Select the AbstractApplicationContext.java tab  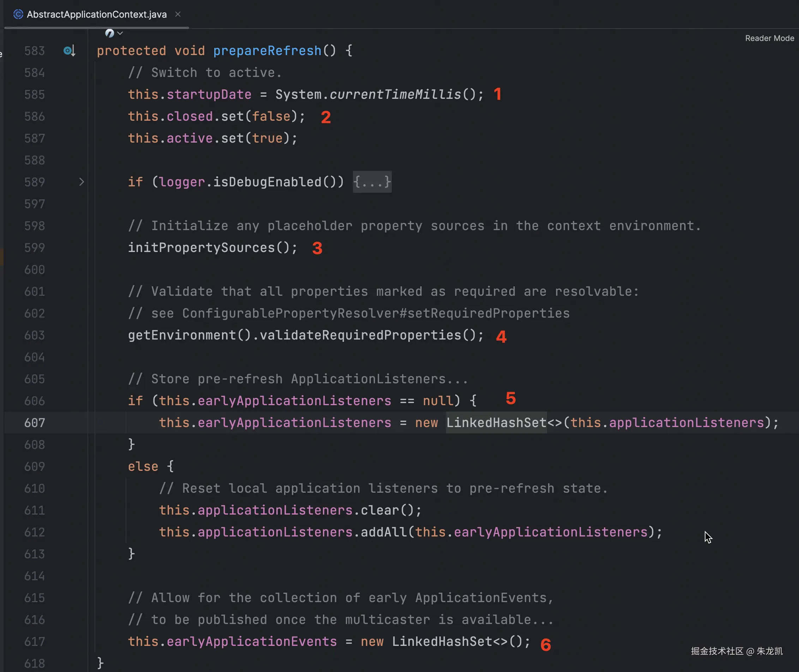tap(97, 14)
